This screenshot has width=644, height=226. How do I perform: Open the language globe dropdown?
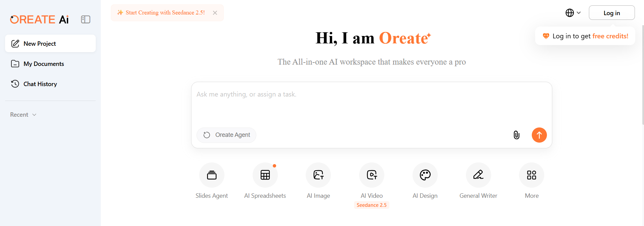(573, 13)
